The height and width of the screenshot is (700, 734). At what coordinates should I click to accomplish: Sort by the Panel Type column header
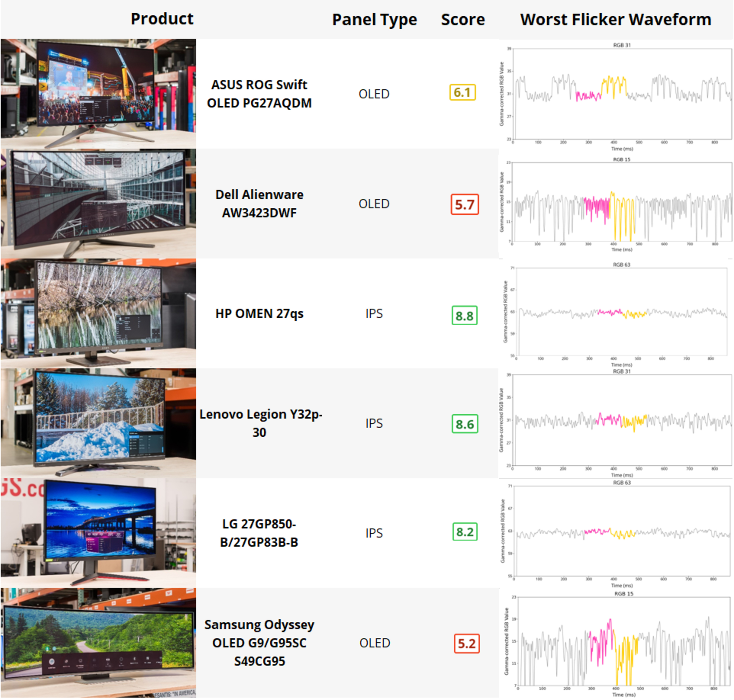pos(374,19)
